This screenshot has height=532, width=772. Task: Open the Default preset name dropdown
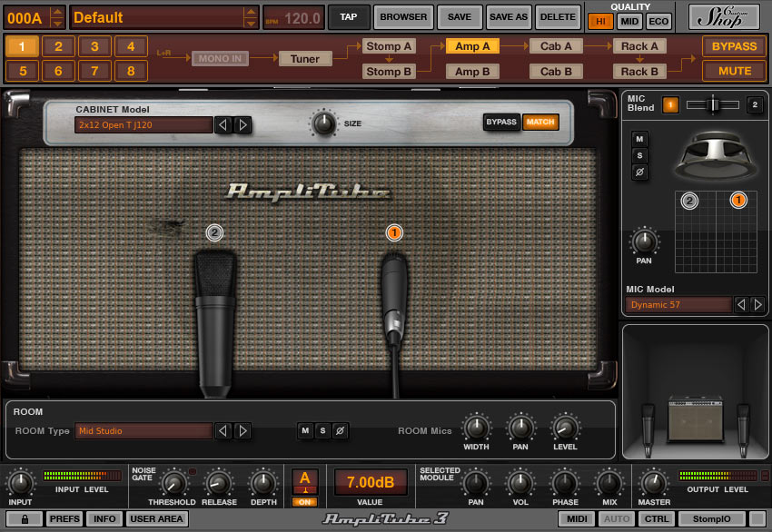pyautogui.click(x=163, y=18)
